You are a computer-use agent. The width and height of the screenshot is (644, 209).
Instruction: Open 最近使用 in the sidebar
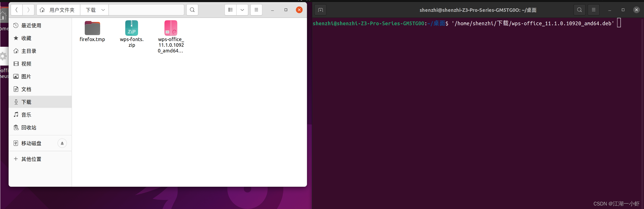(31, 26)
